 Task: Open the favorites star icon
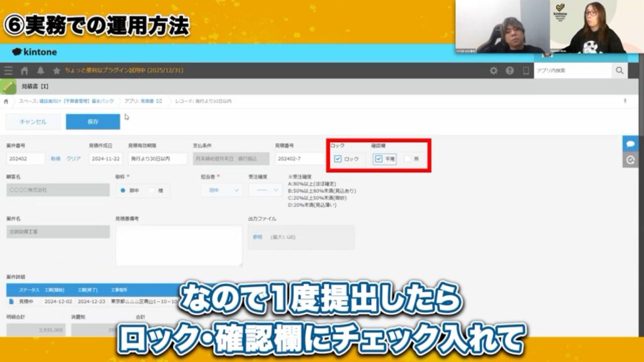[56, 70]
